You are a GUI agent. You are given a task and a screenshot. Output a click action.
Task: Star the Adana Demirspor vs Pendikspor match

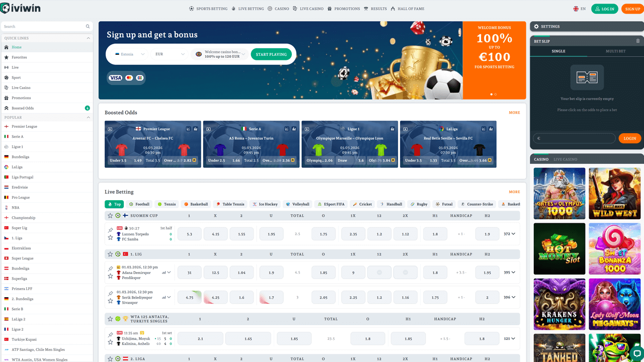pyautogui.click(x=111, y=276)
